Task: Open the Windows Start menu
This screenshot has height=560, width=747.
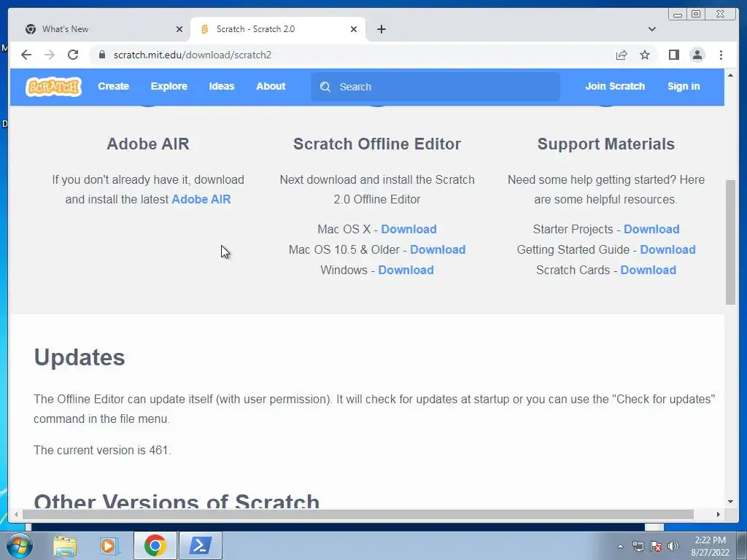Action: [20, 545]
